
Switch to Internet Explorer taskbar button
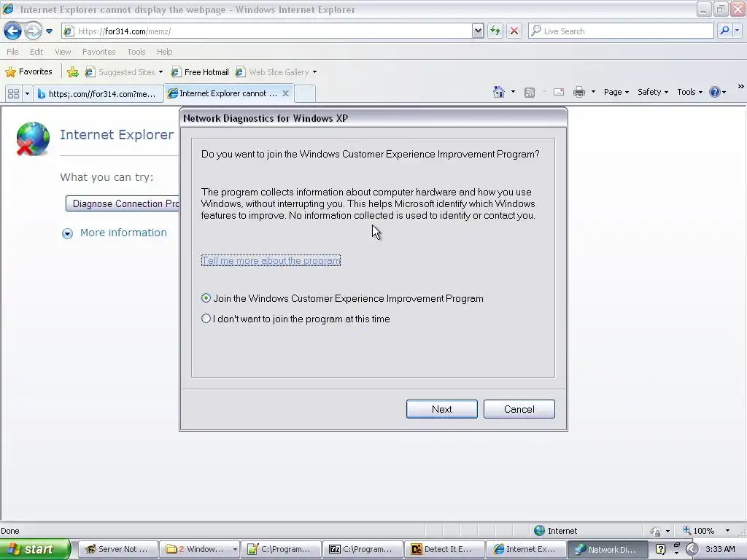click(525, 549)
